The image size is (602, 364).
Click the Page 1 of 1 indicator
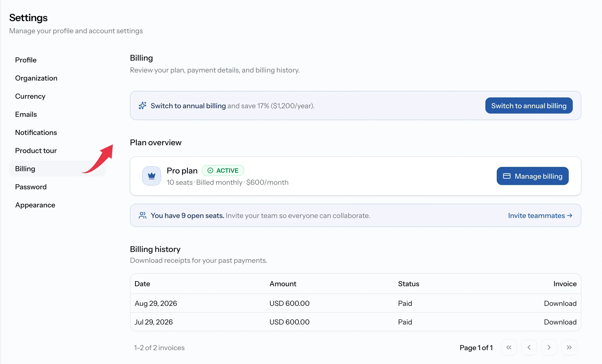tap(476, 348)
